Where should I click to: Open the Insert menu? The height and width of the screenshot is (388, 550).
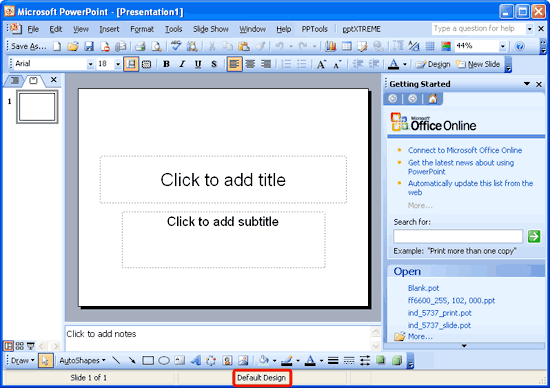coord(109,29)
